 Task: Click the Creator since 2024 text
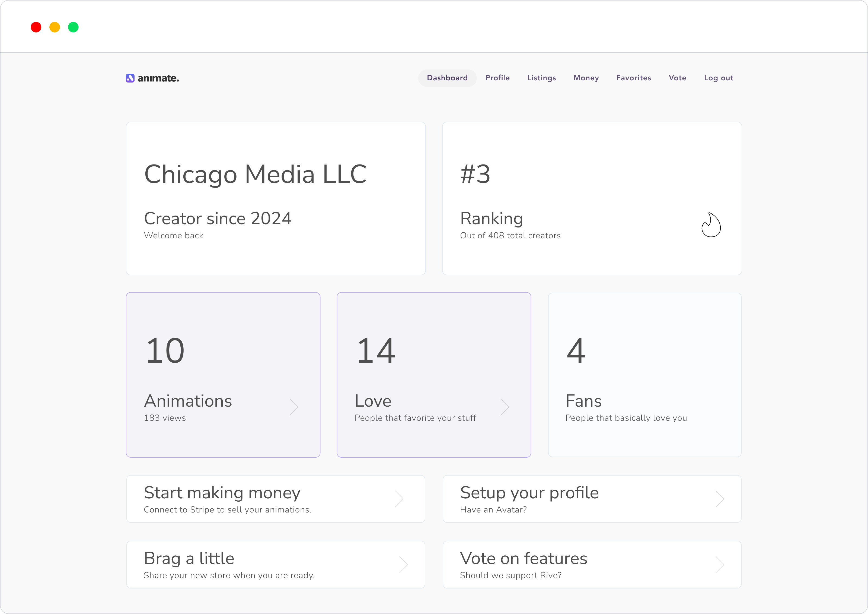[x=217, y=218]
